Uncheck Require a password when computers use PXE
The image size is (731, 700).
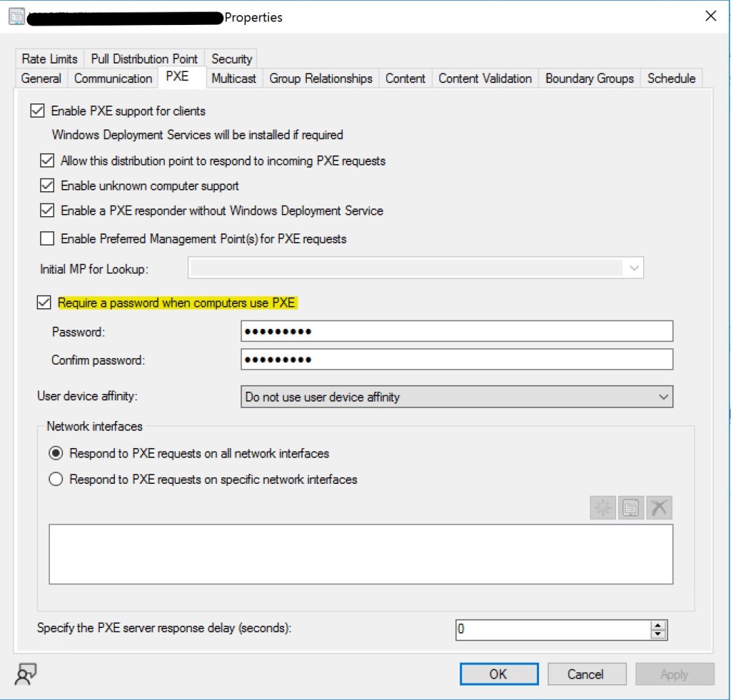pos(44,303)
